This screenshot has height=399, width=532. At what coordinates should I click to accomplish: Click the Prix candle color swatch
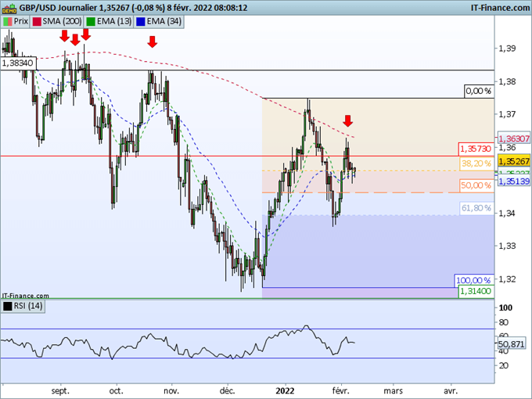[x=8, y=21]
